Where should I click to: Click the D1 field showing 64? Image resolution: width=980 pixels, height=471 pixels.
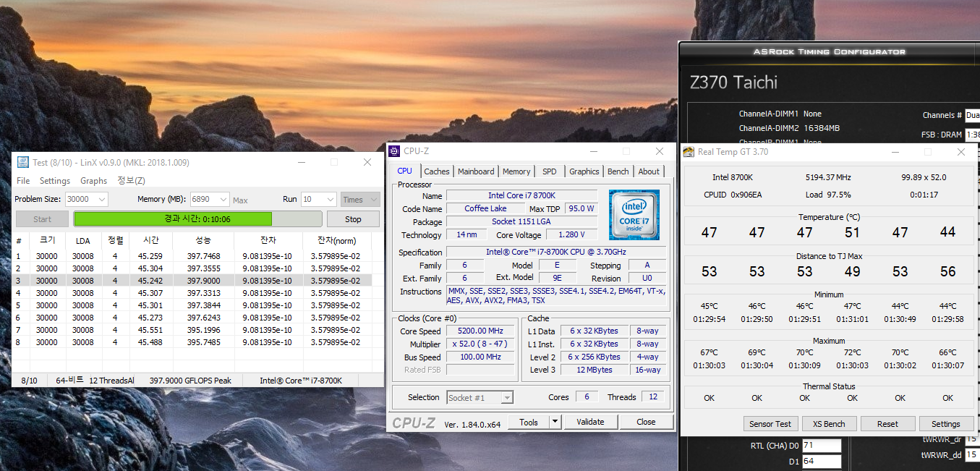822,461
